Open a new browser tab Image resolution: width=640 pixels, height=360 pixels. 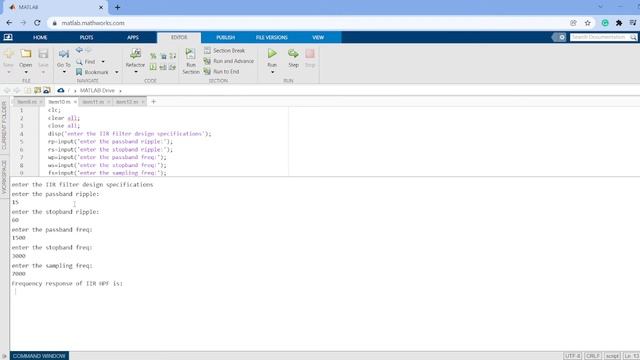point(118,7)
